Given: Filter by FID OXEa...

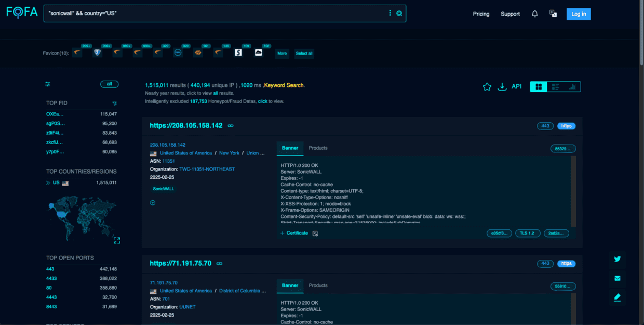Looking at the screenshot, I should 55,114.
